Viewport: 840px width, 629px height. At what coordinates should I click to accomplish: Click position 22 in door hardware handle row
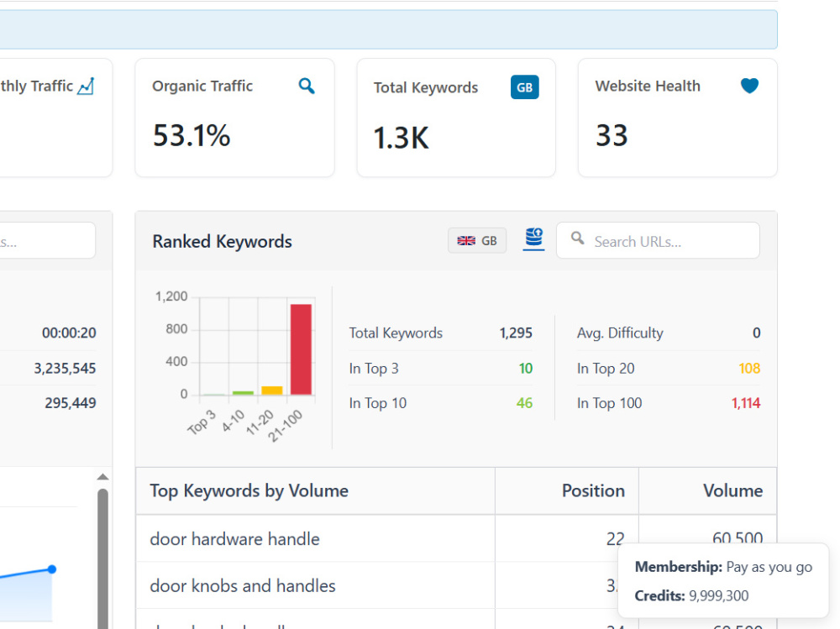615,538
